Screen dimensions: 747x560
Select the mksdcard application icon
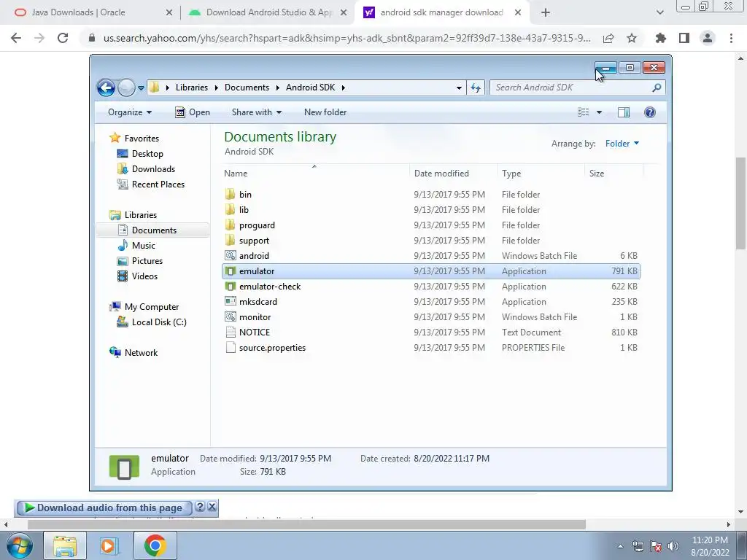(x=230, y=301)
